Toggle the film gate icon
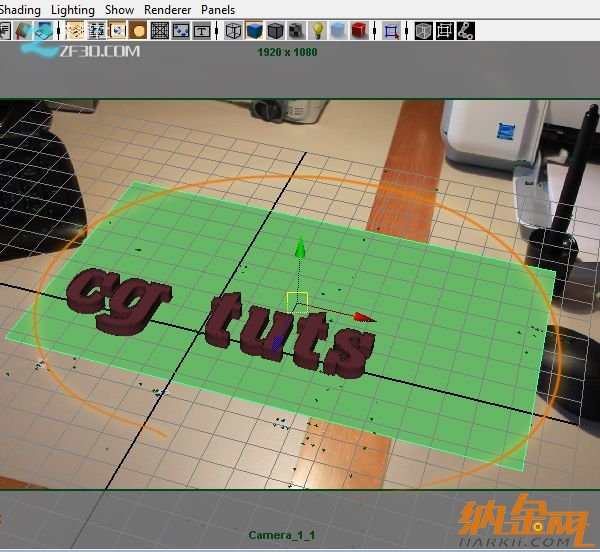The width and height of the screenshot is (600, 552). (x=96, y=31)
